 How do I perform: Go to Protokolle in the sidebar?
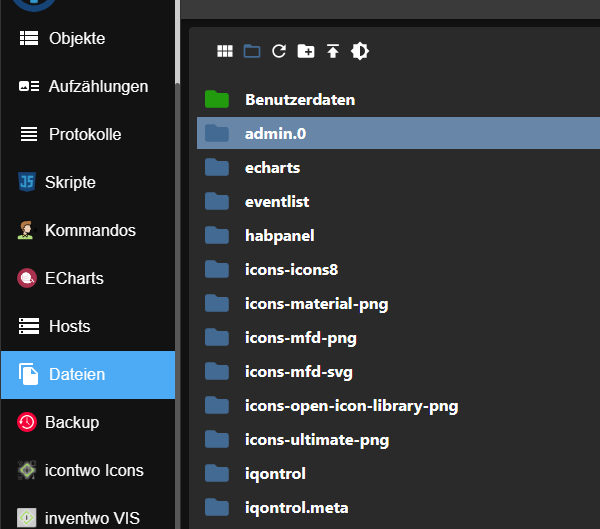point(84,134)
